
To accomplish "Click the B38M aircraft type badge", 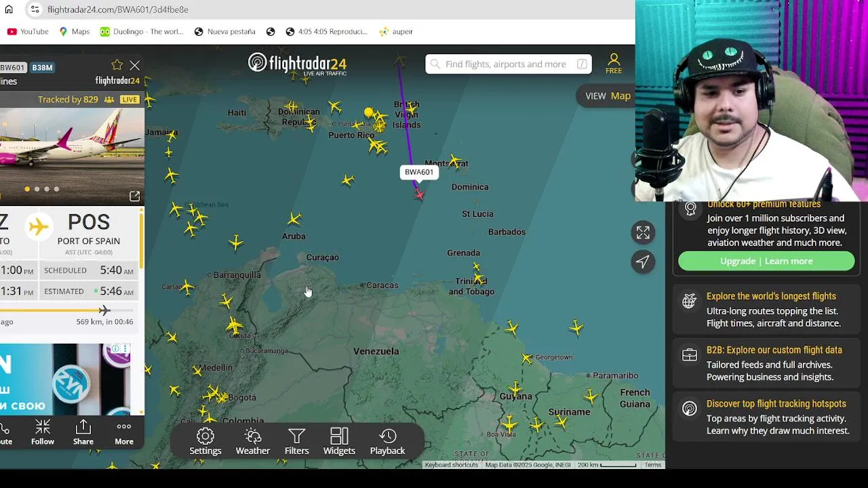I will coord(42,68).
